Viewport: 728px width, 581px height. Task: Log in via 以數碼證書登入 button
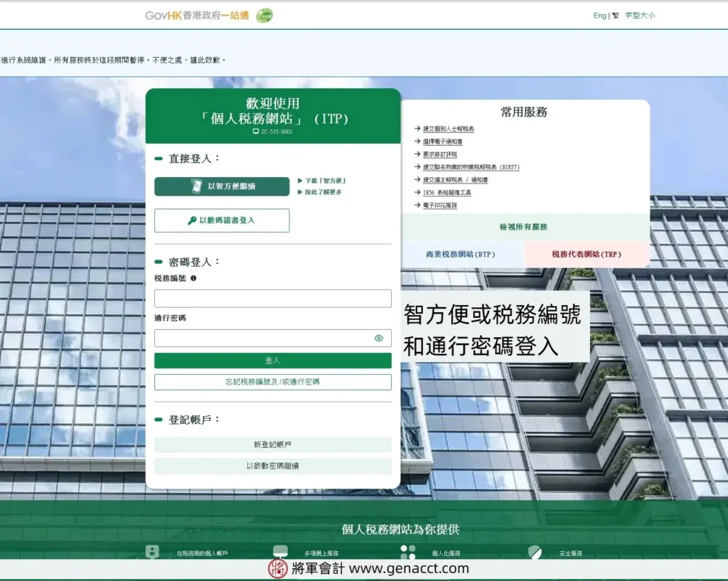[x=222, y=220]
